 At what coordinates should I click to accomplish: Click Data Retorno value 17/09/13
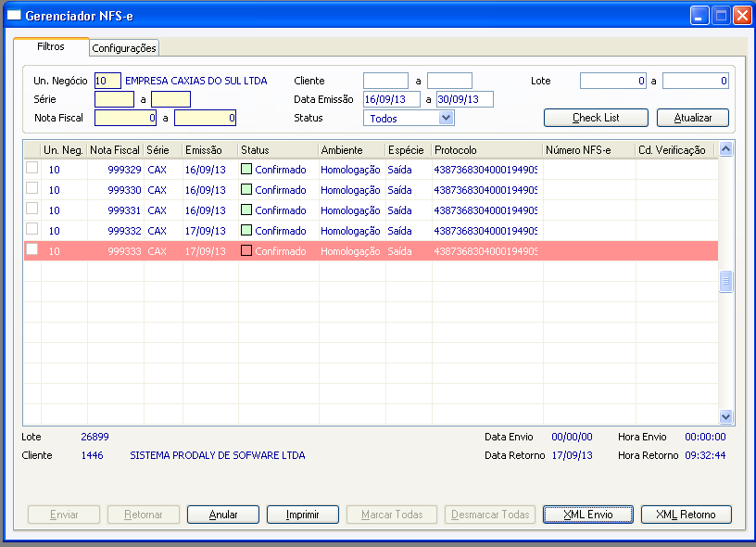point(573,455)
